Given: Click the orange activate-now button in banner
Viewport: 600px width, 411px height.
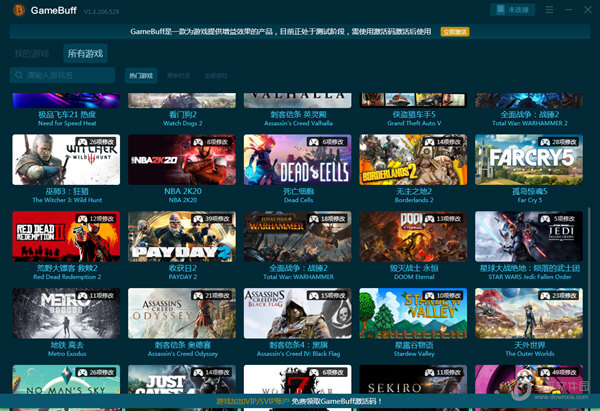Looking at the screenshot, I should pos(455,32).
